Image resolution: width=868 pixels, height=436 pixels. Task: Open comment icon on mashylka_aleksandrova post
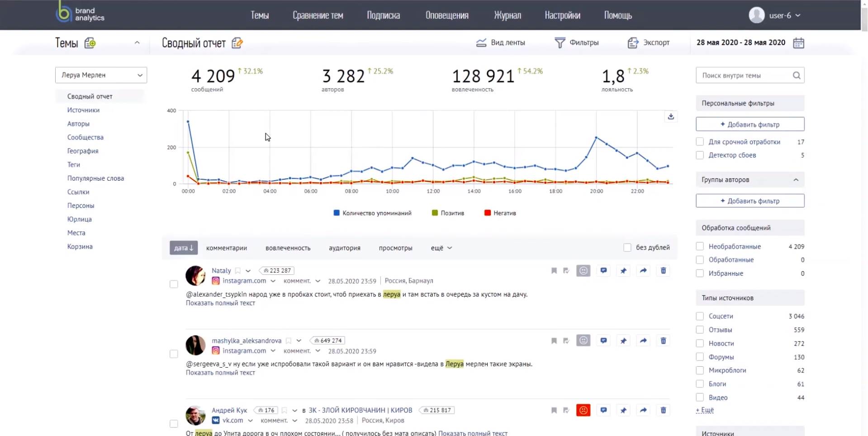(x=603, y=340)
